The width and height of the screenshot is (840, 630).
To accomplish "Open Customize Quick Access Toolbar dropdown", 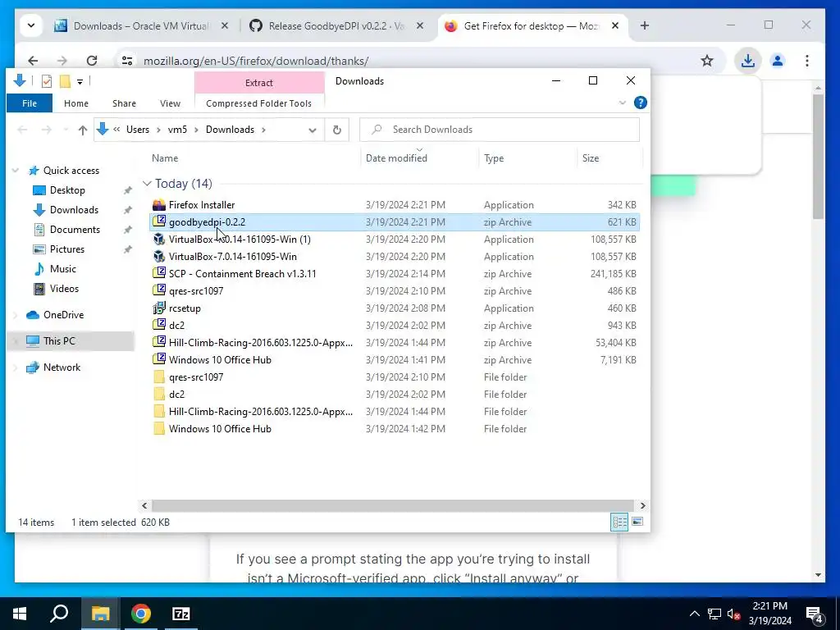I will (80, 81).
